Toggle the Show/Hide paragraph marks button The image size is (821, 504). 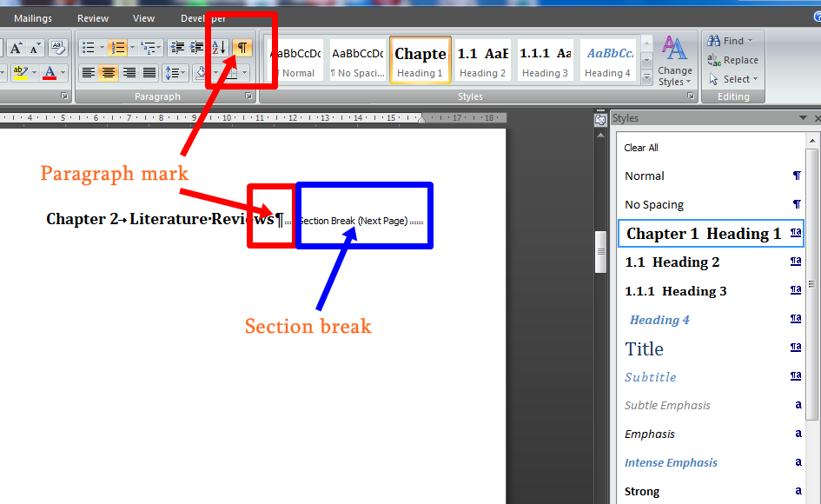[242, 48]
